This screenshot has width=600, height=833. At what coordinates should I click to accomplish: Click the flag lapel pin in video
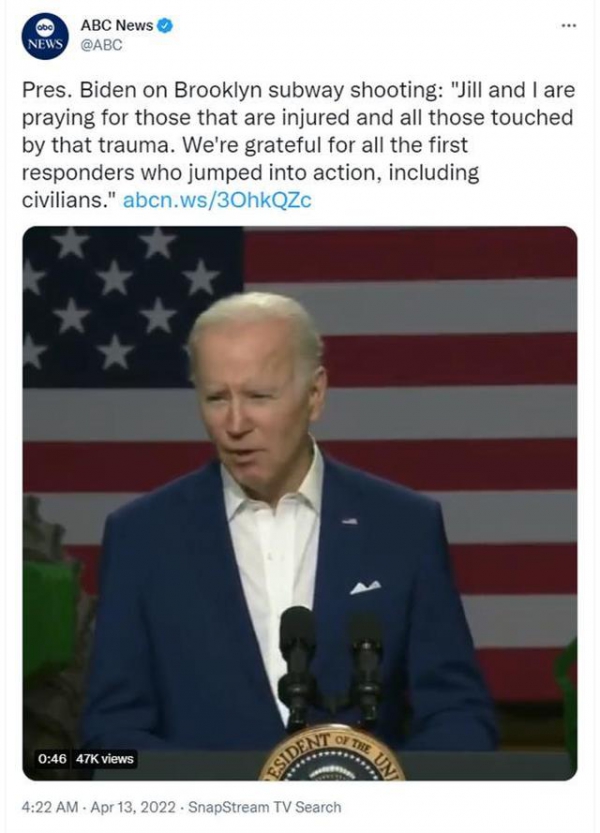(349, 521)
